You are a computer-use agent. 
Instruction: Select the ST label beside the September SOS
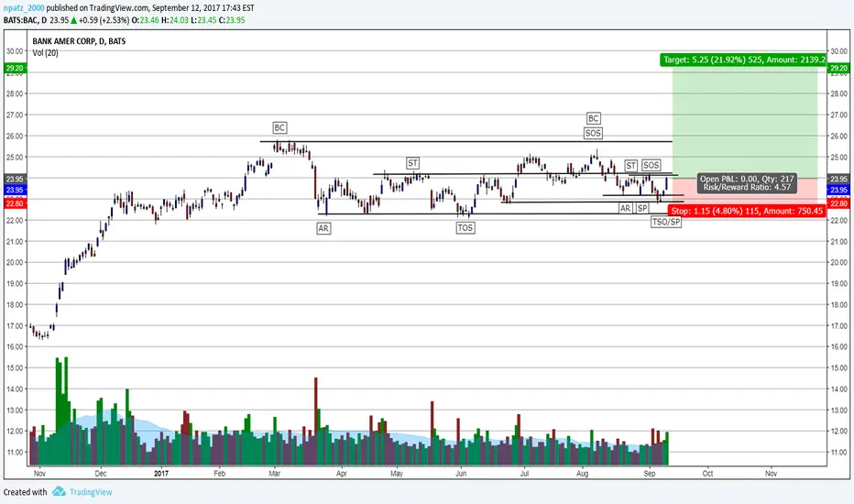[x=630, y=165]
